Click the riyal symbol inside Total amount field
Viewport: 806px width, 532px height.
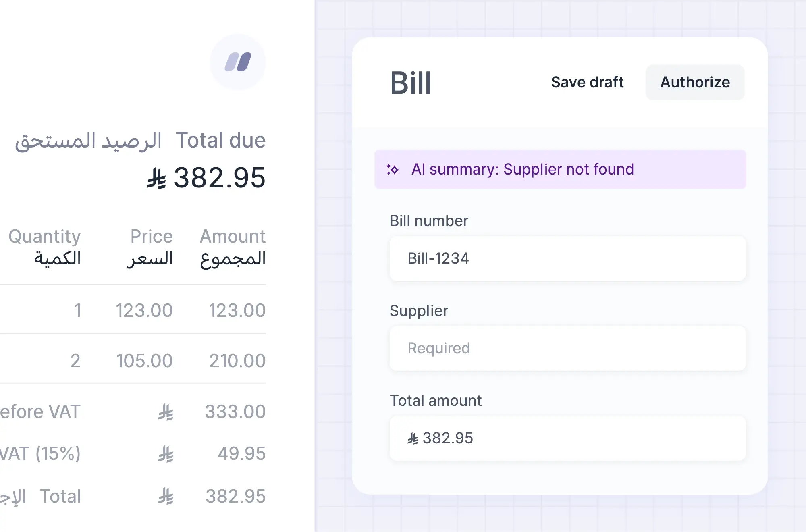click(x=413, y=438)
